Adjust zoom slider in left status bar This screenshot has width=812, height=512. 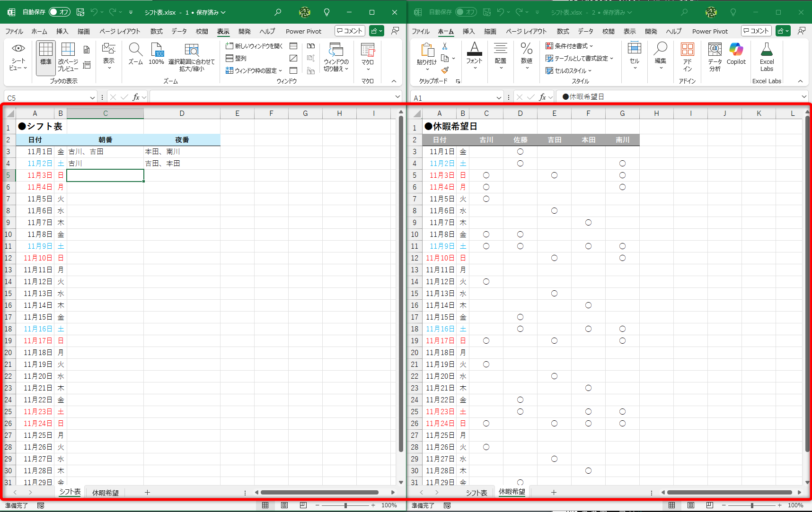pos(345,505)
